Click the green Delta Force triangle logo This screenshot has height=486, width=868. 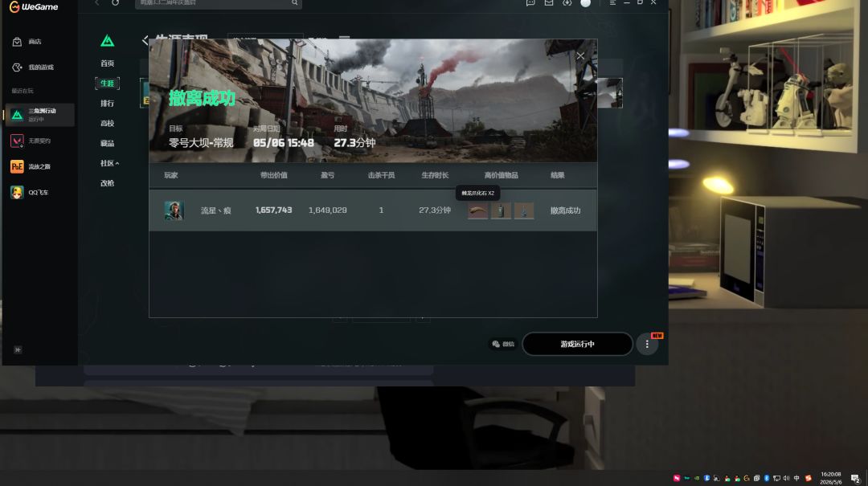(108, 41)
